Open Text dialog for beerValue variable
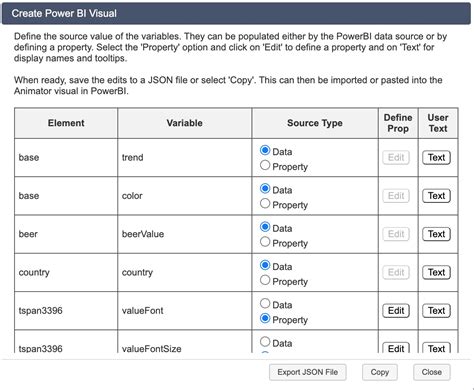The width and height of the screenshot is (474, 390). click(x=436, y=234)
